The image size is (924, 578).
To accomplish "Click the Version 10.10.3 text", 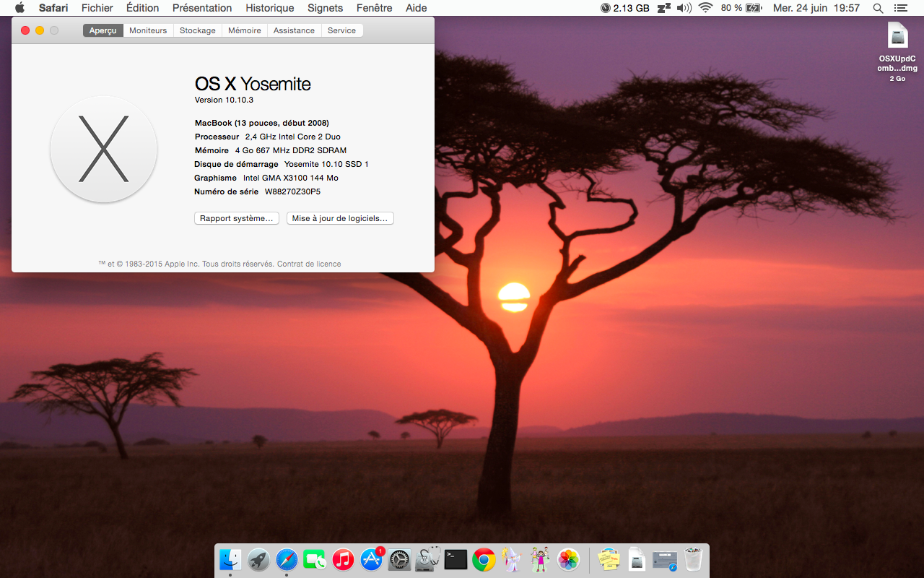I will tap(224, 100).
